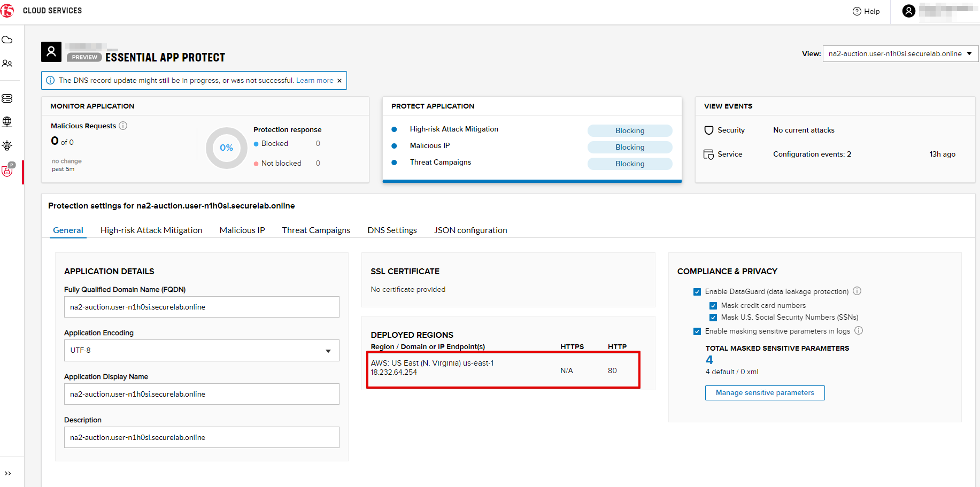
Task: Click the 0% protection response donut chart
Action: point(226,148)
